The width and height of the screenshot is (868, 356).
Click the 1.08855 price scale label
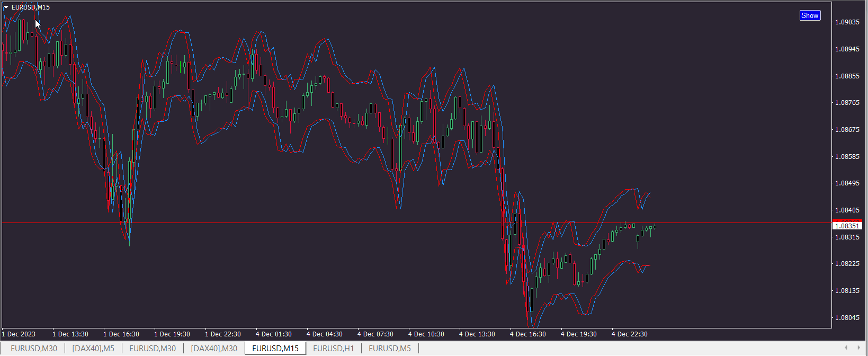pos(847,76)
